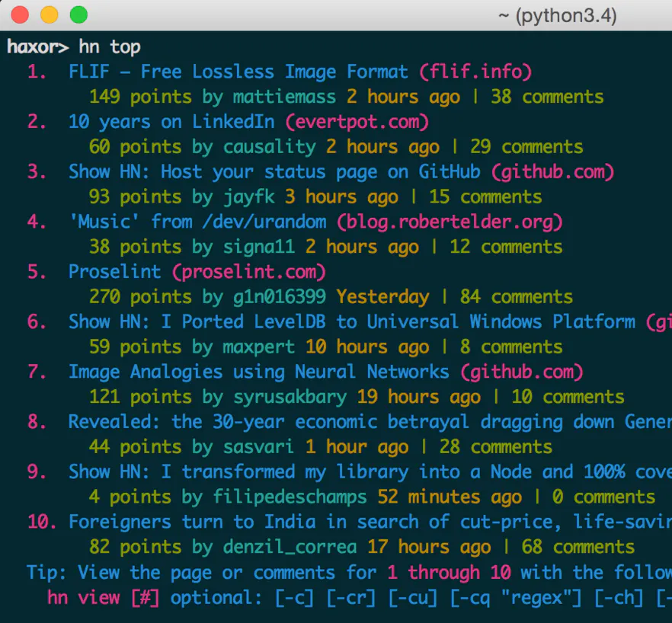
Task: Click the green zoom window button
Action: (79, 15)
